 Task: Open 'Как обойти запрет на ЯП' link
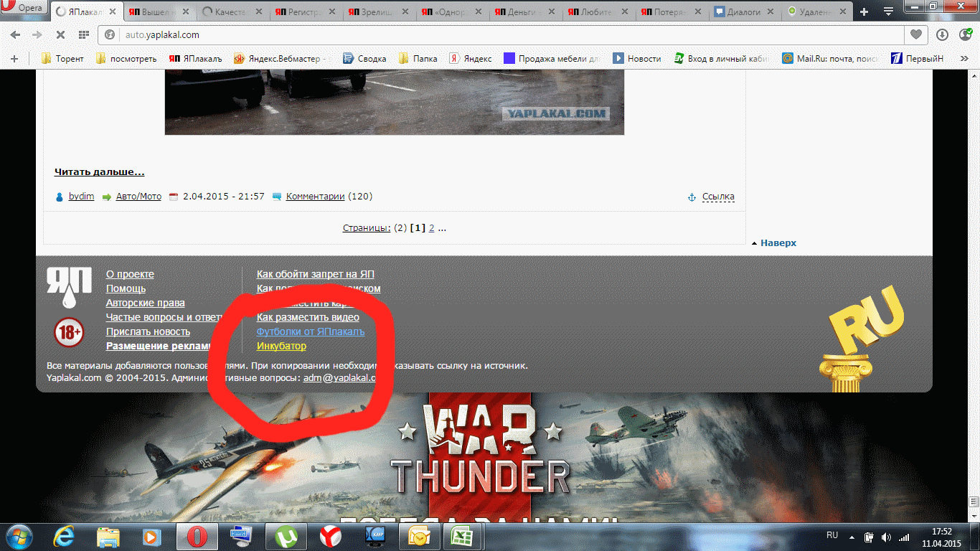(315, 274)
